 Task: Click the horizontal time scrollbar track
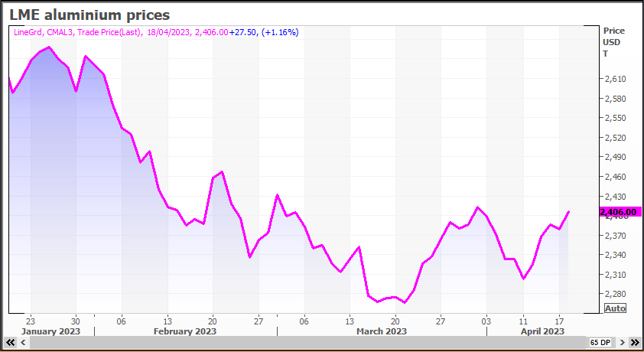(x=306, y=342)
